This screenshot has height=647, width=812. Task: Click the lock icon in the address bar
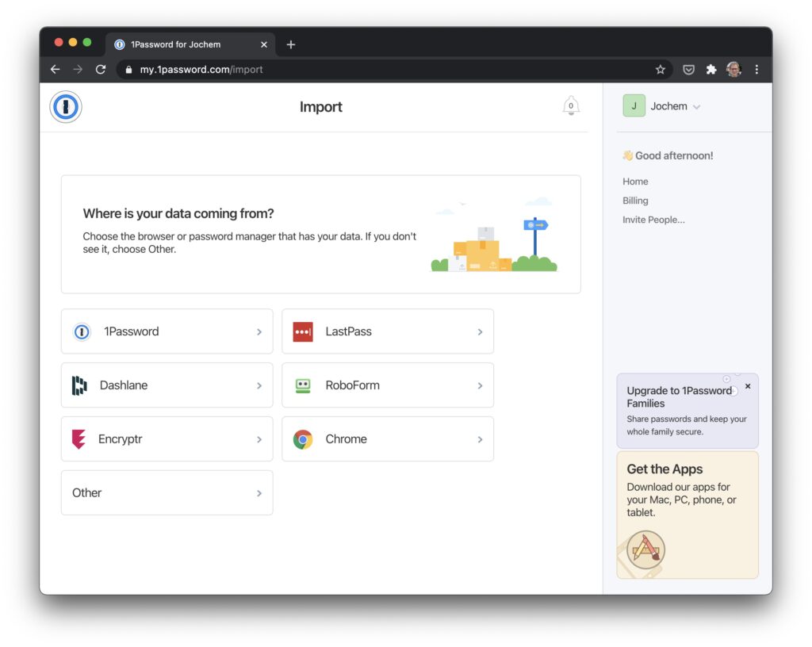coord(128,69)
